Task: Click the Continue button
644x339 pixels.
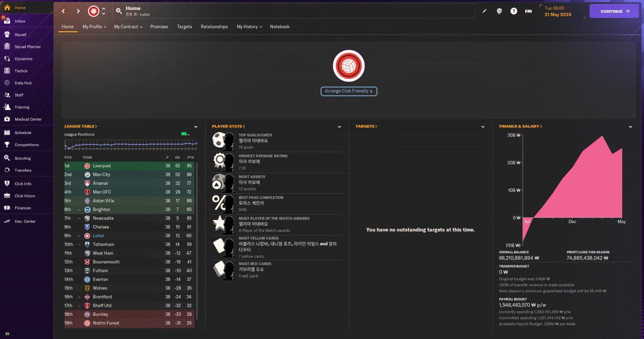Action: (614, 11)
